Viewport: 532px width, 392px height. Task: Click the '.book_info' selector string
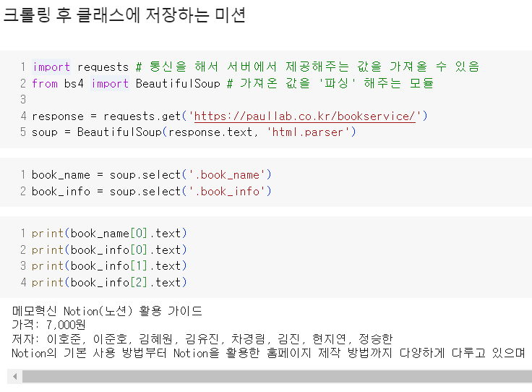pos(227,192)
